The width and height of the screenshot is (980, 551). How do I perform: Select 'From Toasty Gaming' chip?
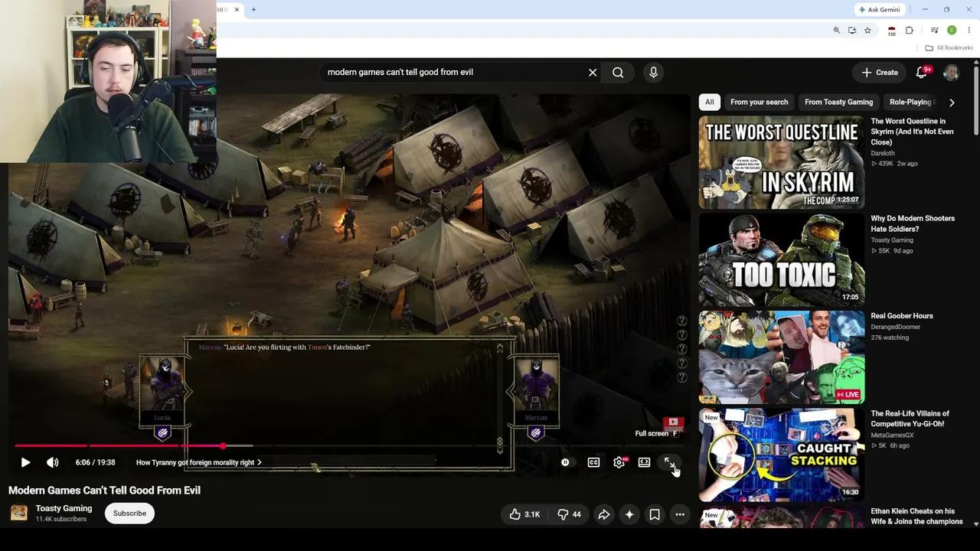(838, 102)
